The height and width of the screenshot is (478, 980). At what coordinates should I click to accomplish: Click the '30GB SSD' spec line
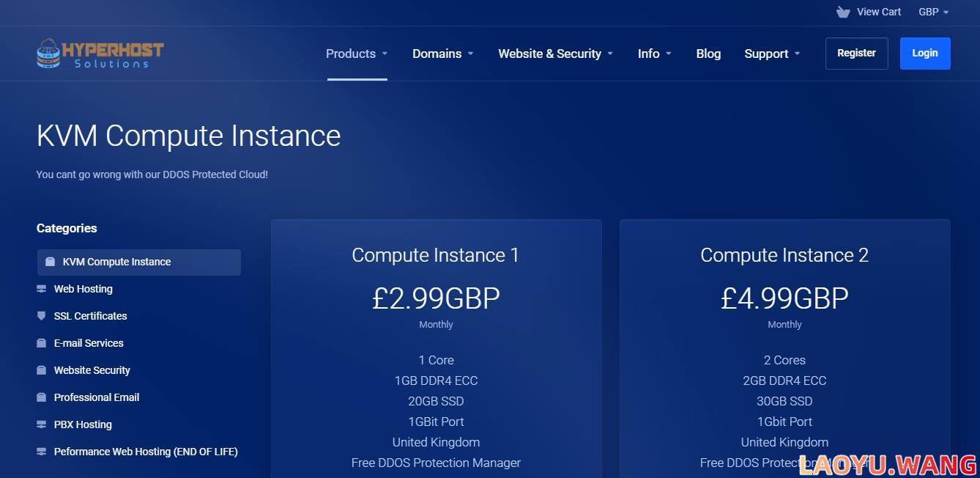(784, 401)
